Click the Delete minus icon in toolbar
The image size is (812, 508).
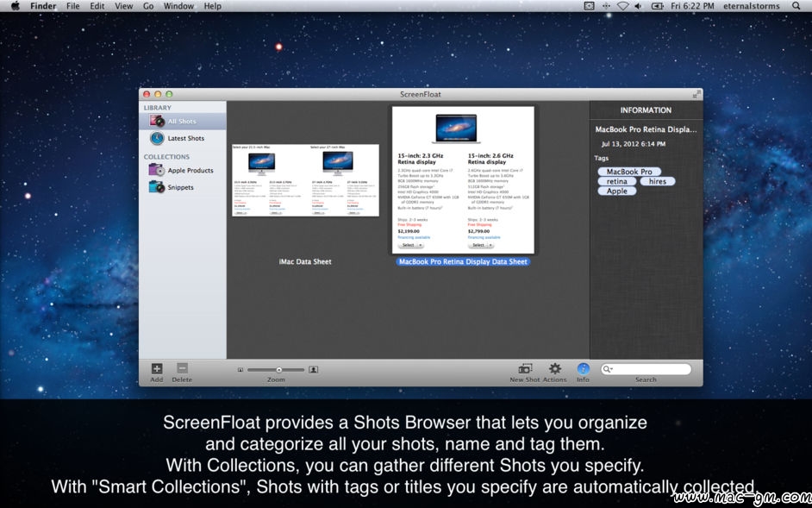coord(182,368)
